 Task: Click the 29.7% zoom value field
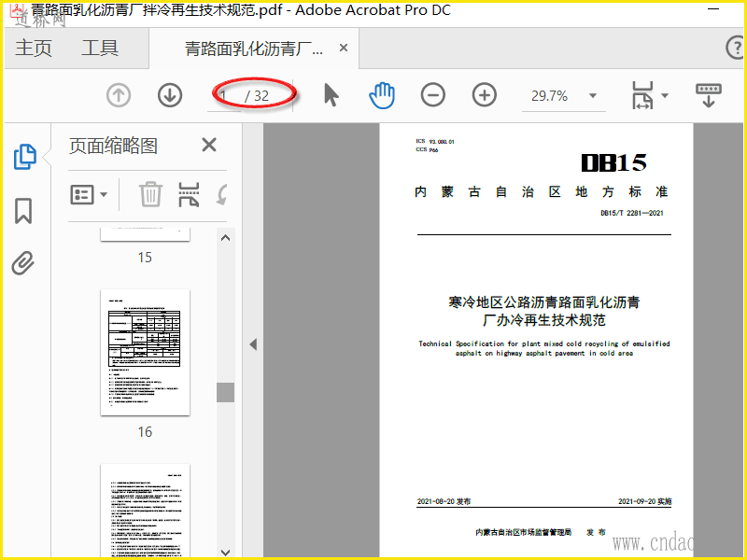tap(549, 96)
